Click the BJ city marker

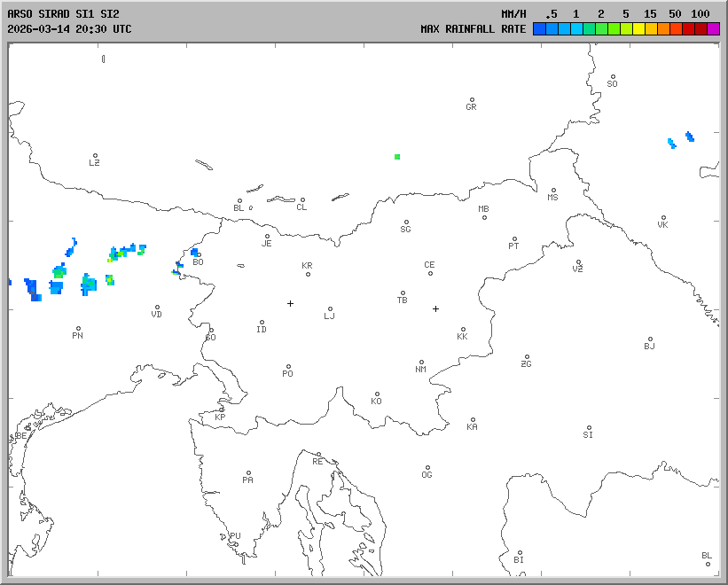coord(650,339)
